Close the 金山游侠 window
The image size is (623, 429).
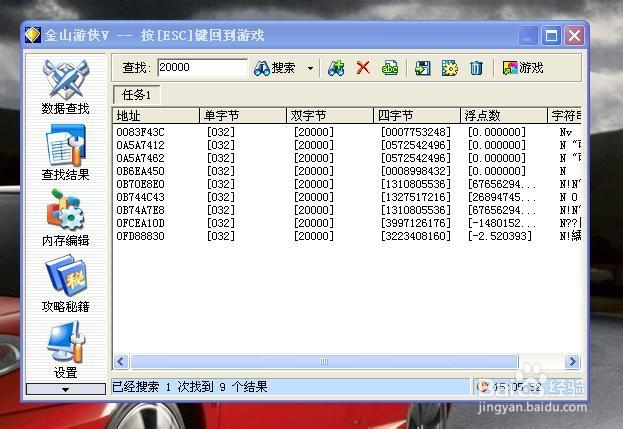[x=574, y=36]
